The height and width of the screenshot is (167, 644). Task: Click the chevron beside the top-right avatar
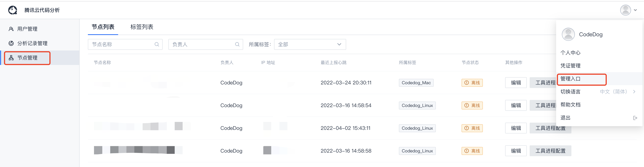[636, 10]
